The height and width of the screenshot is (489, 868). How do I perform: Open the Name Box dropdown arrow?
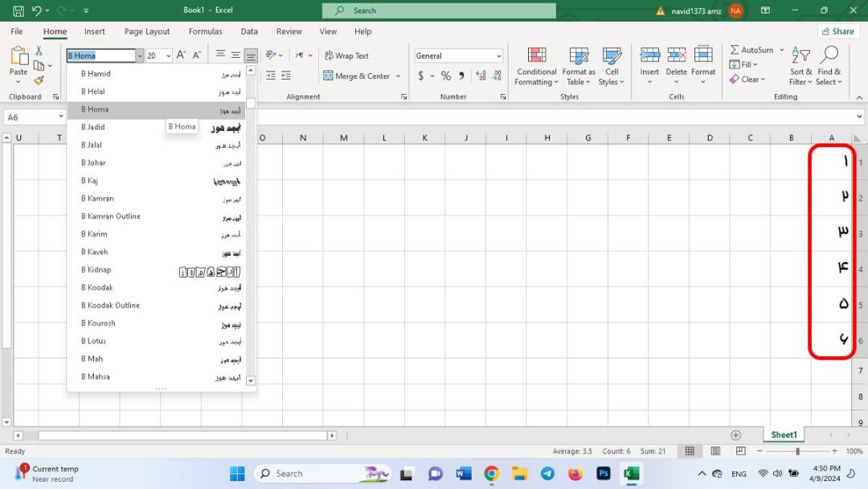point(61,117)
